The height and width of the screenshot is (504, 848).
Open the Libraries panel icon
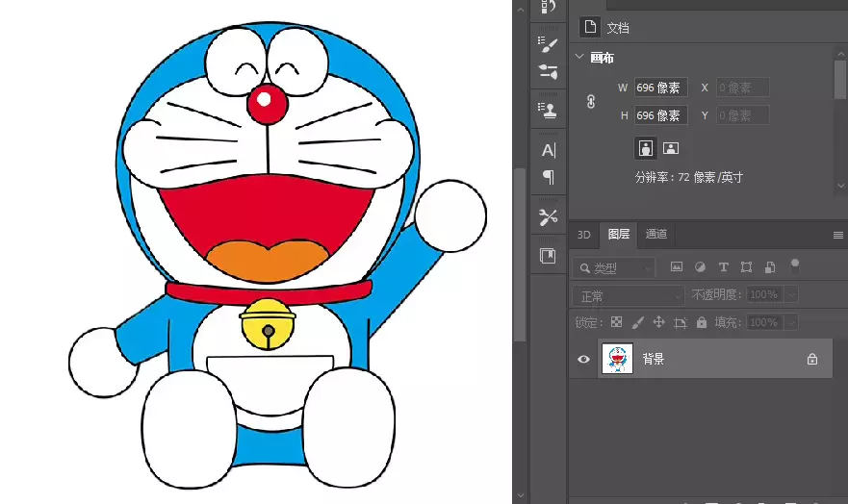(548, 256)
